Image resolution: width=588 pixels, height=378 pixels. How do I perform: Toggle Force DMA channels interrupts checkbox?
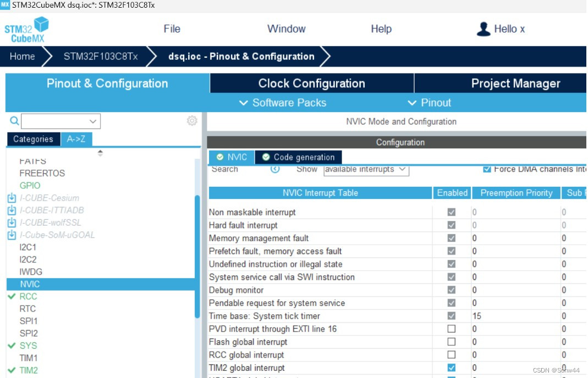tap(487, 169)
